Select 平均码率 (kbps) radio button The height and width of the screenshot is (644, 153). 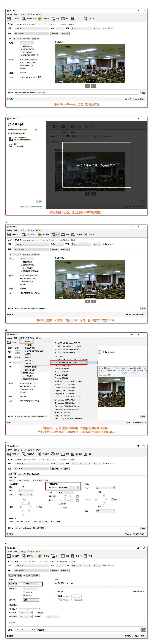(56, 596)
